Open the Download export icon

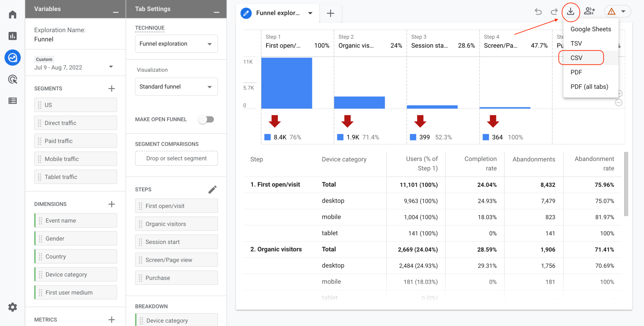pyautogui.click(x=571, y=11)
